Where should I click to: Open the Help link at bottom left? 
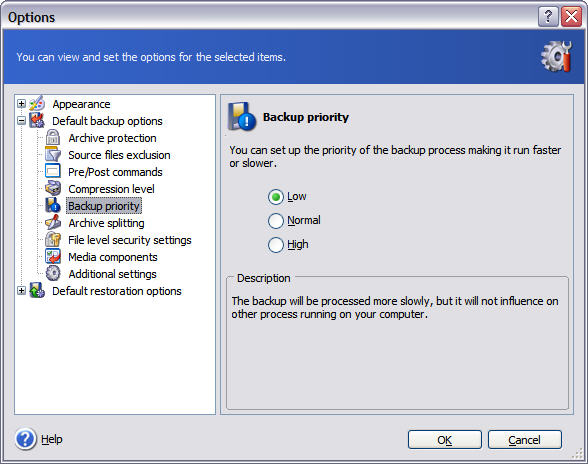52,439
